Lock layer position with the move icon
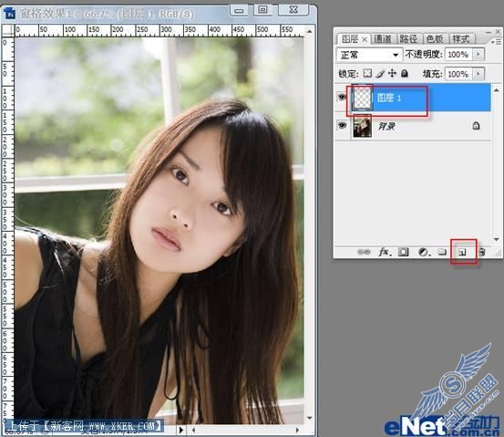The image size is (504, 437). tap(392, 73)
